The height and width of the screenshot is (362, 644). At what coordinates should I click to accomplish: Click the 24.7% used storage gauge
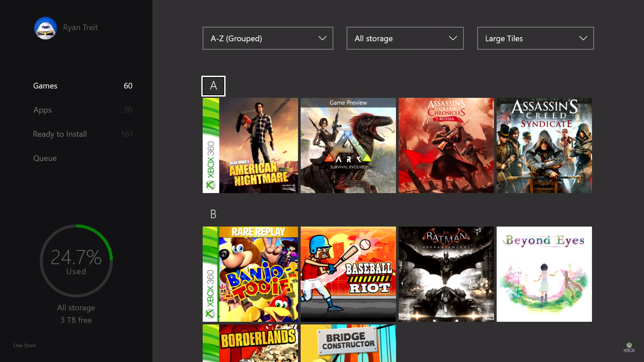tap(76, 261)
